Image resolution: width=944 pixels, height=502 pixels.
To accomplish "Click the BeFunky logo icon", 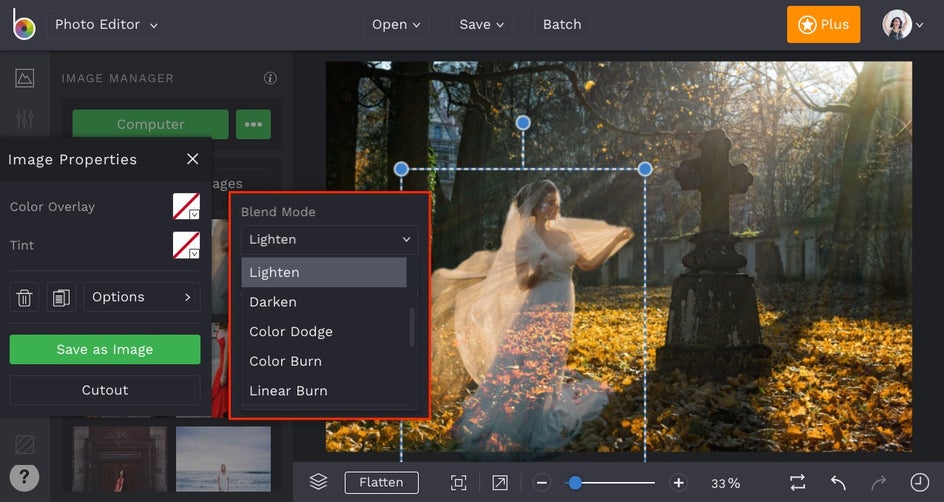I will (x=24, y=24).
